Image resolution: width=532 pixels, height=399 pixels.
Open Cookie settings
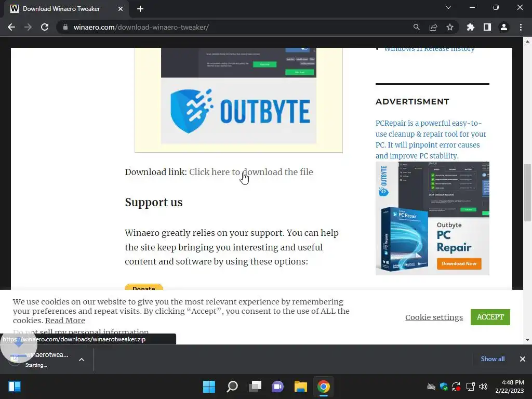click(434, 317)
